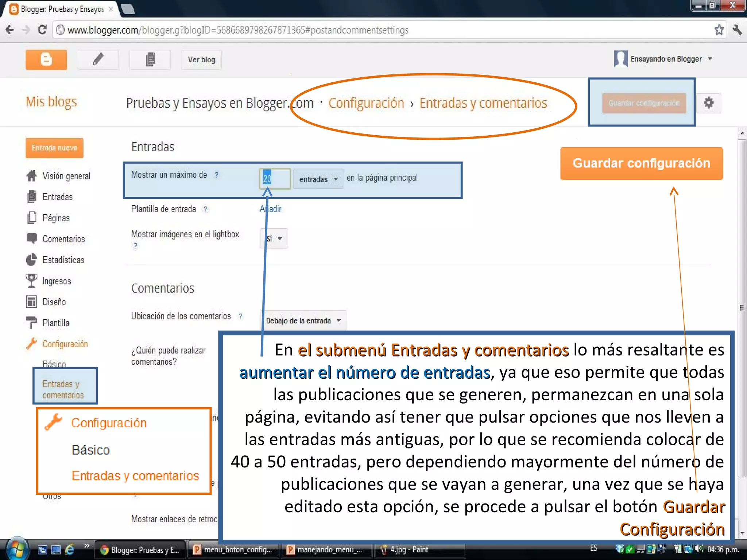Open Comentarios in the sidebar
Viewport: 747px width, 560px height.
pos(63,239)
